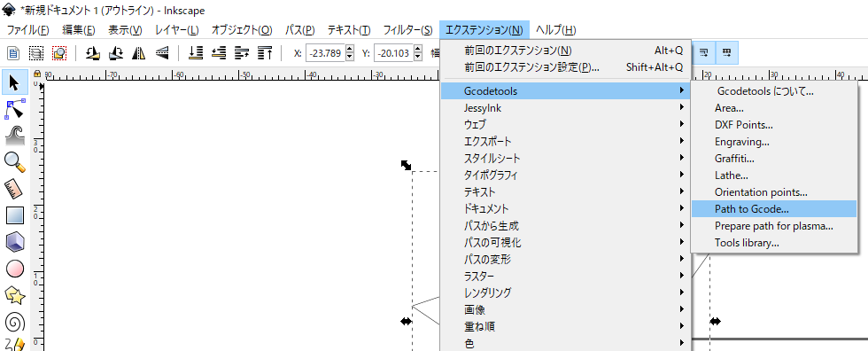
Task: Rotate selection 90° clockwise
Action: tap(116, 53)
